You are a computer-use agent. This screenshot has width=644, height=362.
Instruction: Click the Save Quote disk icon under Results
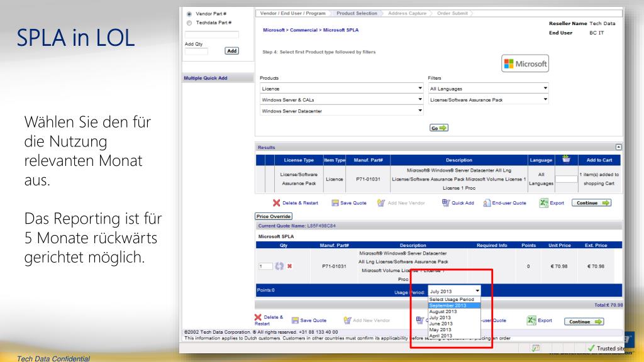coord(335,203)
